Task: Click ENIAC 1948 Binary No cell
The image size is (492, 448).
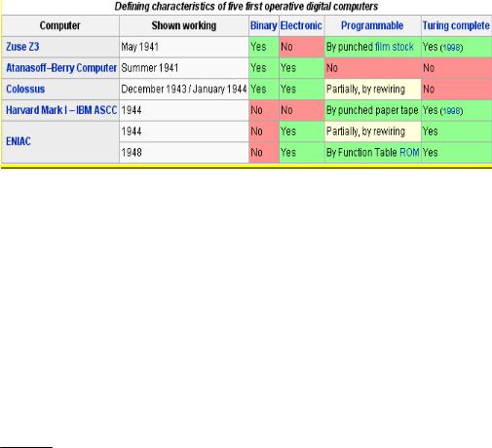Action: (x=264, y=152)
